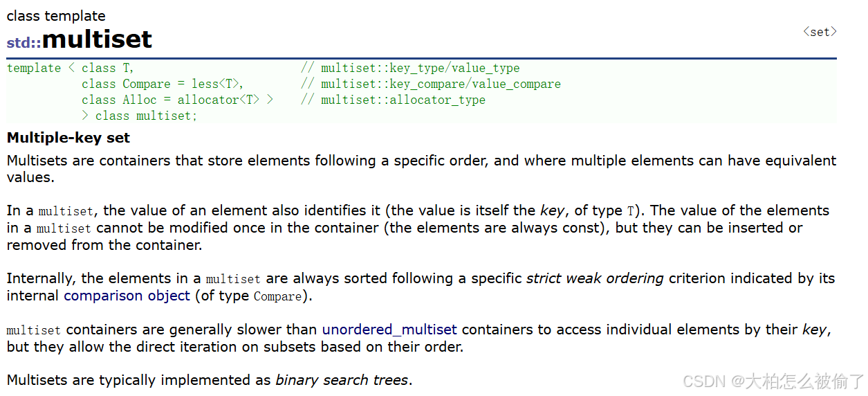
Task: Click the italic "strict weak ordering" phrase
Action: tap(595, 278)
